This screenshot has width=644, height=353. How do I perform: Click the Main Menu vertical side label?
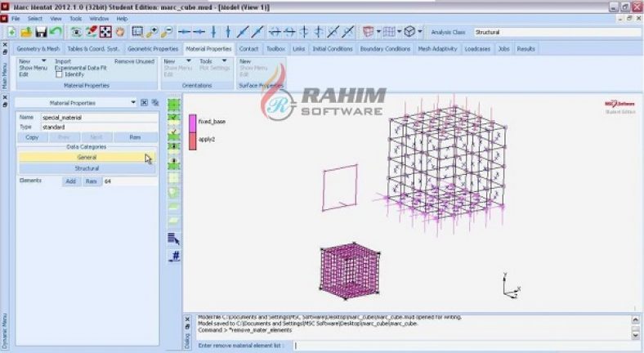click(5, 75)
